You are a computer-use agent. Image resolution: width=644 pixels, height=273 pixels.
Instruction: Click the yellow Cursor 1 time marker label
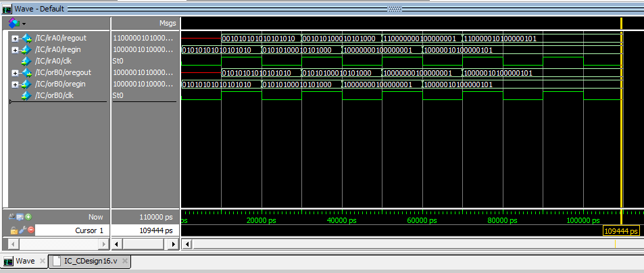[620, 230]
